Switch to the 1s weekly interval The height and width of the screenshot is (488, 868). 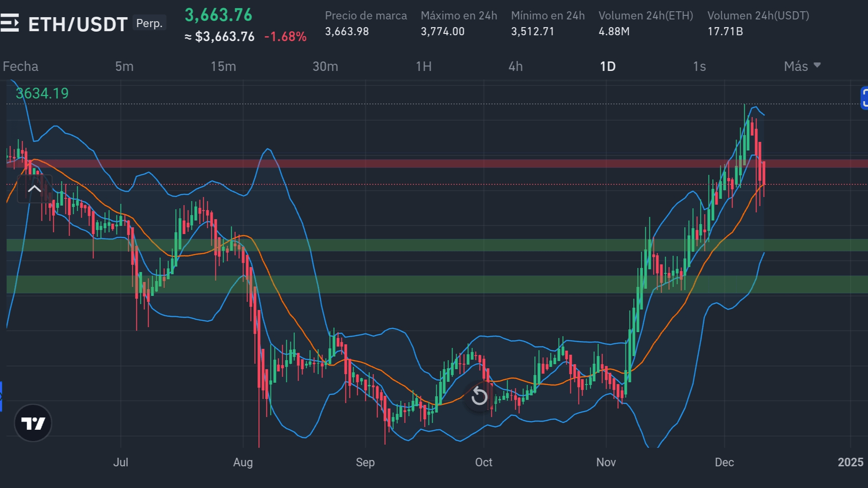point(699,66)
